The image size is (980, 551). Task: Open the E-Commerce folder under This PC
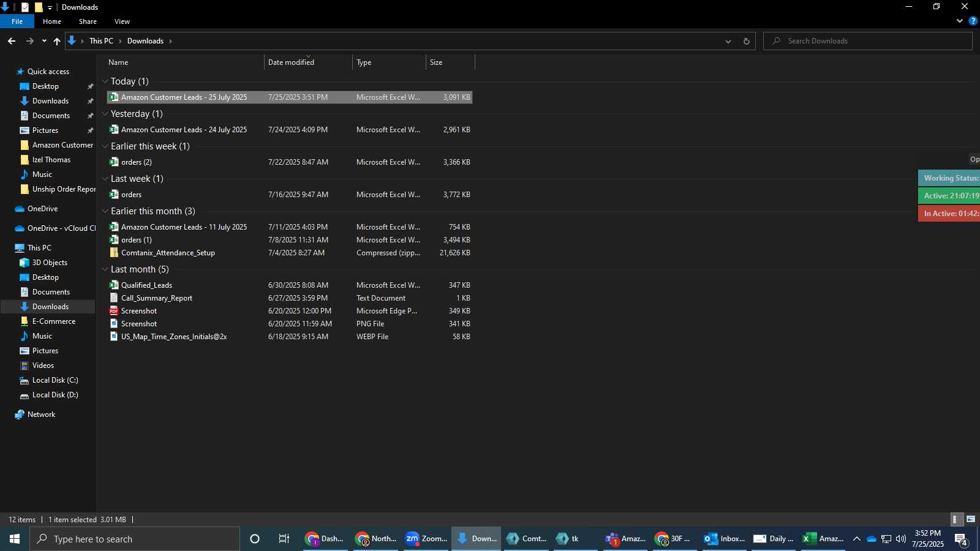click(x=54, y=321)
